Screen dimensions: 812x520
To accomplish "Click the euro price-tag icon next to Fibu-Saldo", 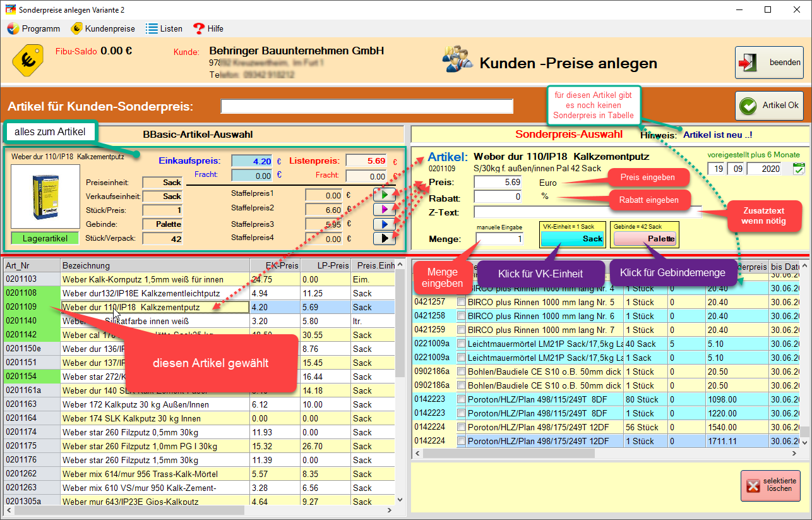I will point(28,60).
